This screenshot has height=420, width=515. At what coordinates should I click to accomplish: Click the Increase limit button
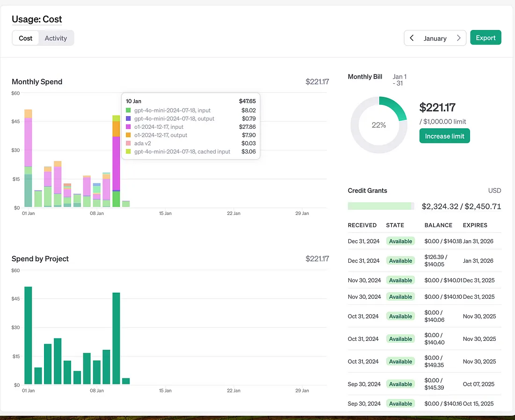pyautogui.click(x=444, y=136)
